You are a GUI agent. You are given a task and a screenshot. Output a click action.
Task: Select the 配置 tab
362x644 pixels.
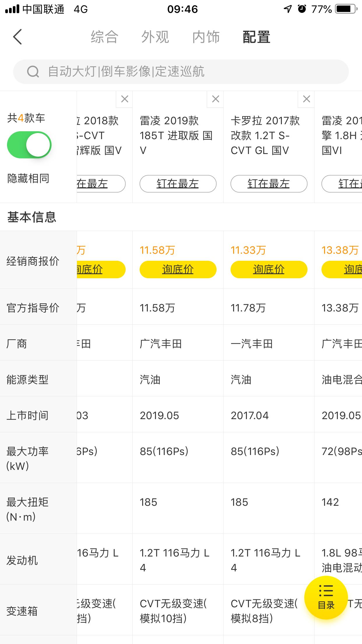click(x=256, y=37)
